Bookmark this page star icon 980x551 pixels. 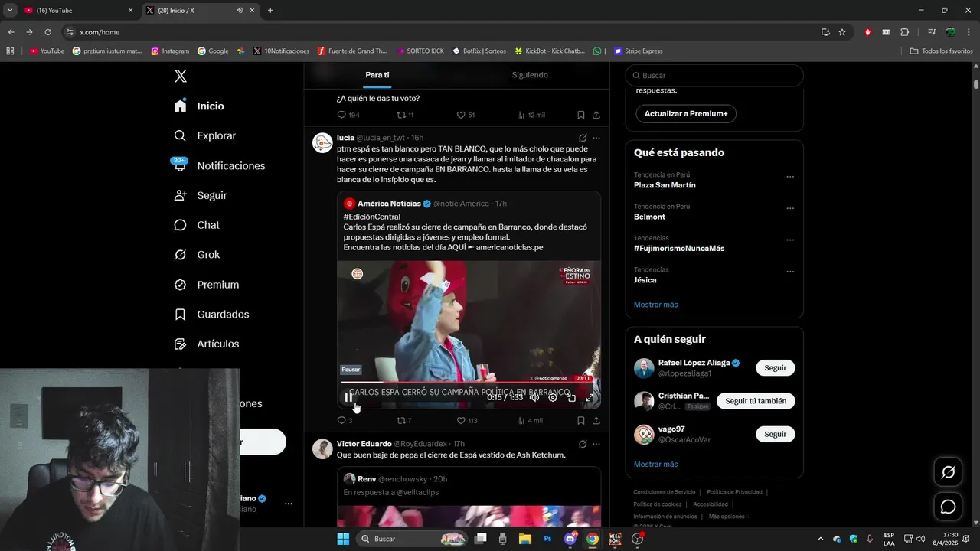pos(842,32)
